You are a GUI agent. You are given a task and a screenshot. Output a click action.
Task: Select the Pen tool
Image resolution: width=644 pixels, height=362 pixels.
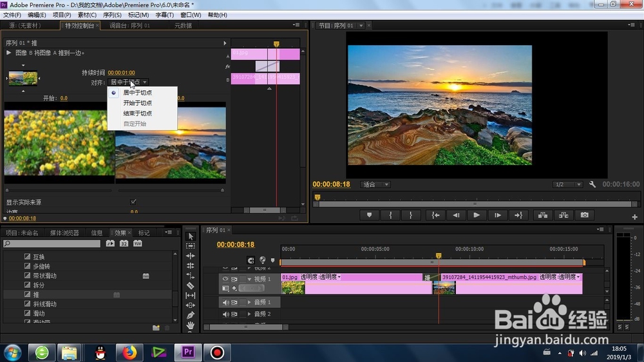tap(191, 315)
